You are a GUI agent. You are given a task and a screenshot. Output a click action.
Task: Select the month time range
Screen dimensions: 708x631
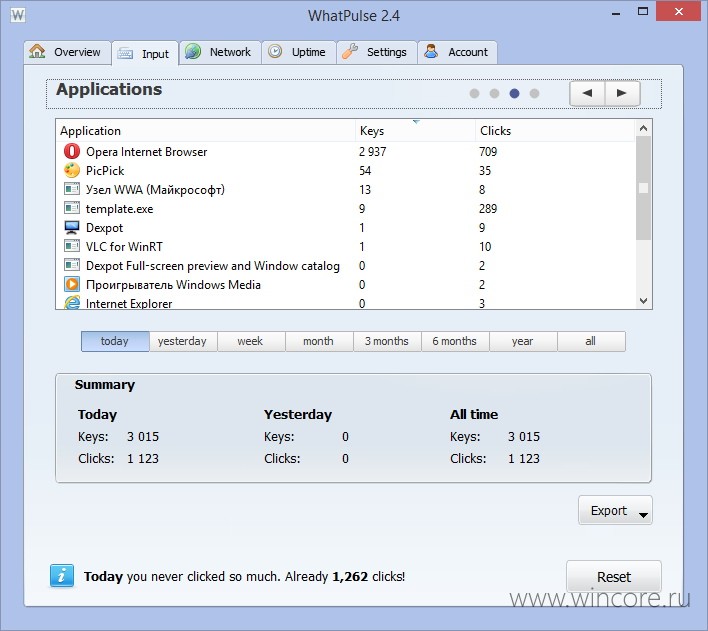click(x=319, y=341)
